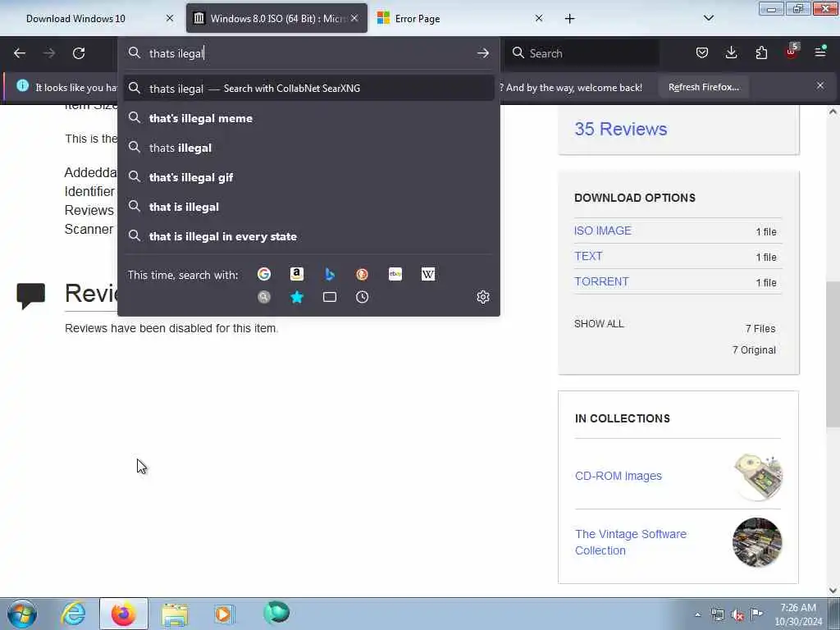Select suggestion "thats illegal"
The width and height of the screenshot is (840, 630).
click(x=308, y=148)
